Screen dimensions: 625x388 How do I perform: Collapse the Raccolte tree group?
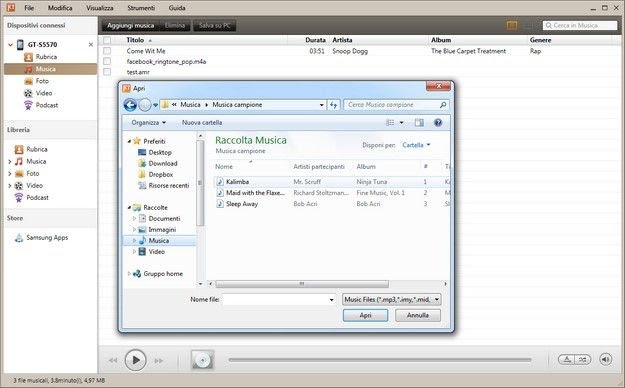click(x=129, y=207)
